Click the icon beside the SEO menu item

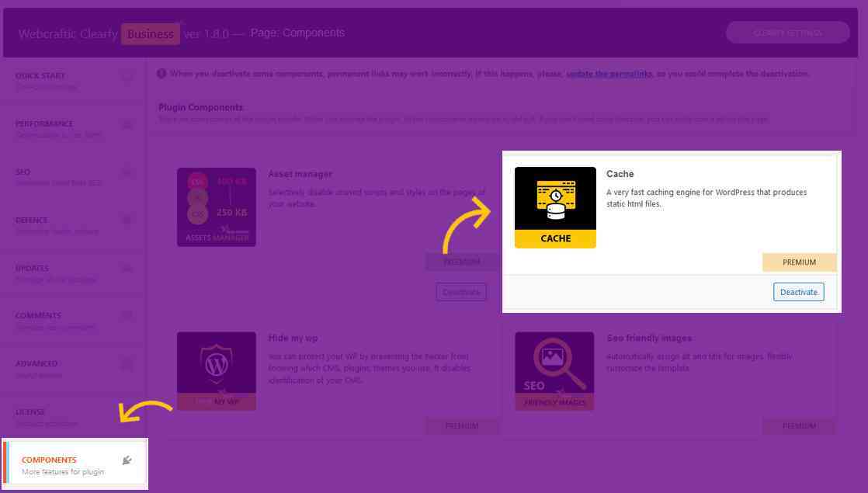click(127, 172)
